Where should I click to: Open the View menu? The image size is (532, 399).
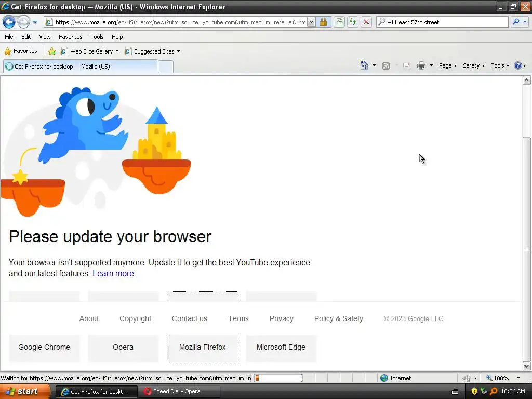pos(45,37)
